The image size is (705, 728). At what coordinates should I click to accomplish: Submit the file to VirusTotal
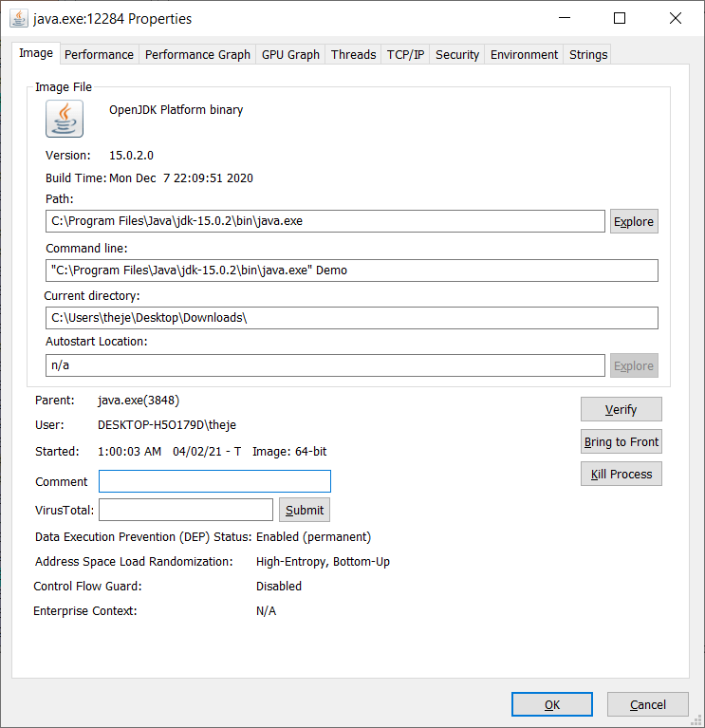click(305, 510)
